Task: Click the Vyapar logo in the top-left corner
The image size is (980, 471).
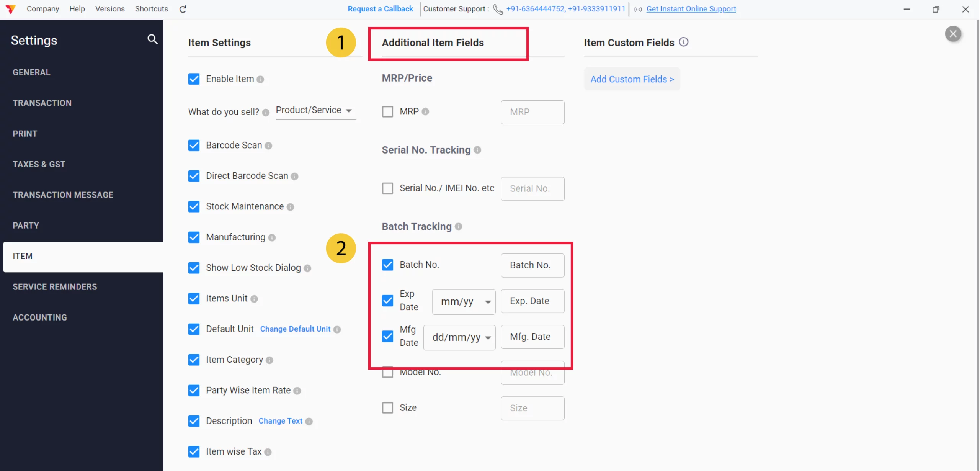Action: [10, 9]
